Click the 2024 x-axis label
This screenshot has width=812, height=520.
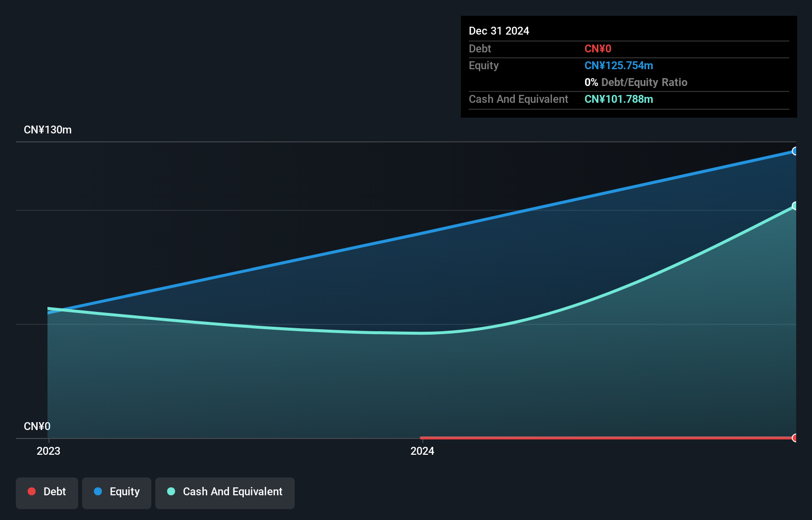point(422,451)
